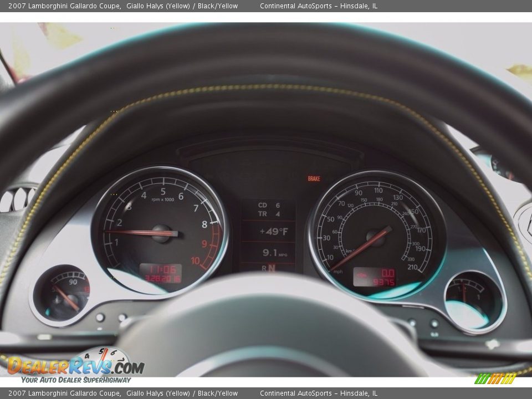532x399 pixels.
Task: Click "2007 Lamborghini Gallardo Coupe" in the top caption
Action: pos(64,6)
